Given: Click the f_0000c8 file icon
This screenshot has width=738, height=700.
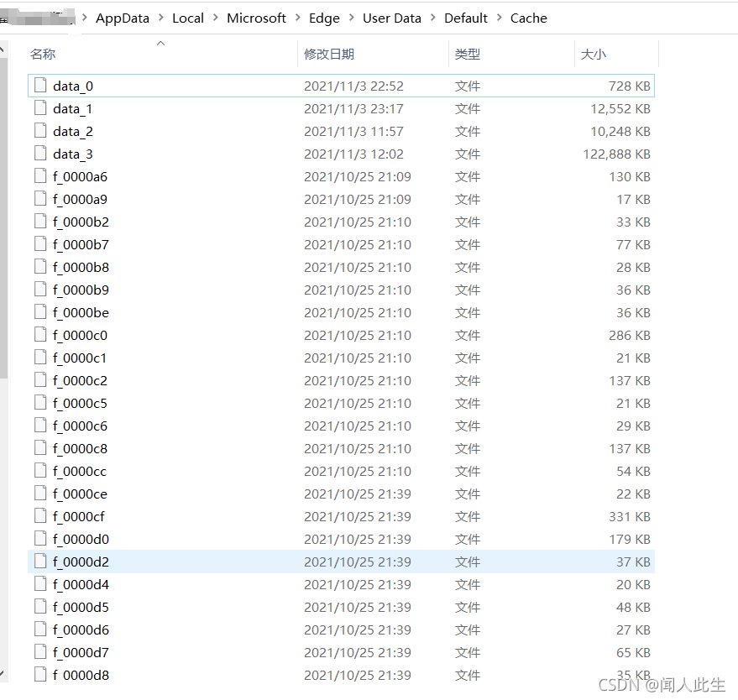Looking at the screenshot, I should pos(40,448).
